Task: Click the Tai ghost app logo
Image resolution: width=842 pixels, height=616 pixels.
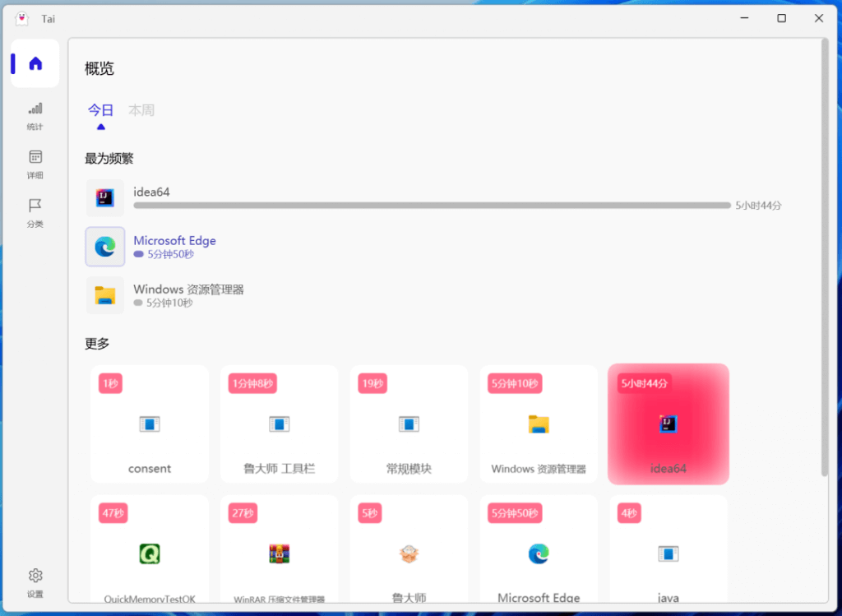Action: pos(22,19)
